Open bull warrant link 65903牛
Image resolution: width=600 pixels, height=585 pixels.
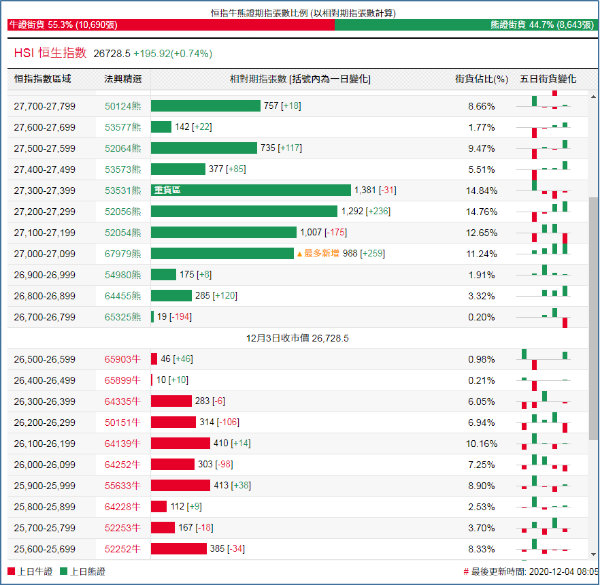[122, 359]
